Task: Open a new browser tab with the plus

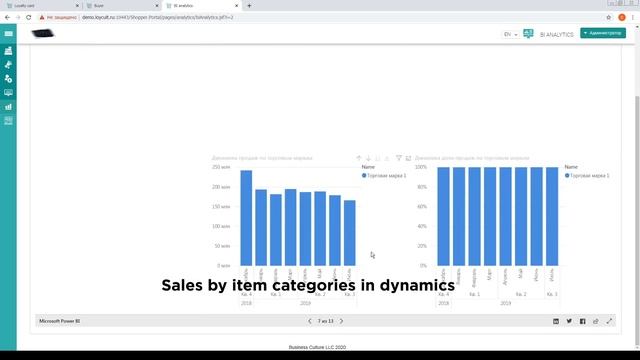Action: point(249,6)
